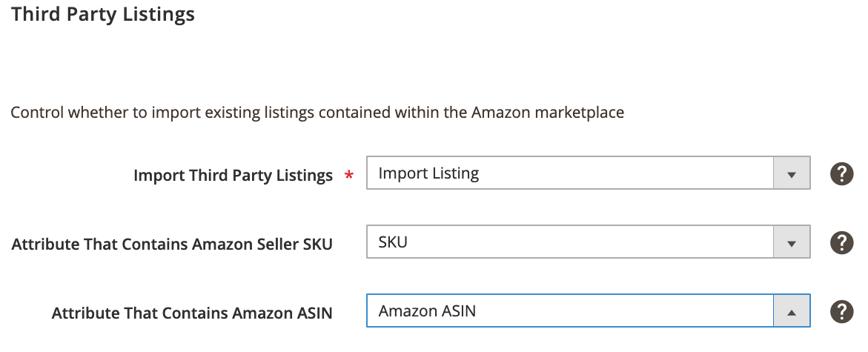Click the description about importing existing listings
The width and height of the screenshot is (868, 352).
click(317, 113)
